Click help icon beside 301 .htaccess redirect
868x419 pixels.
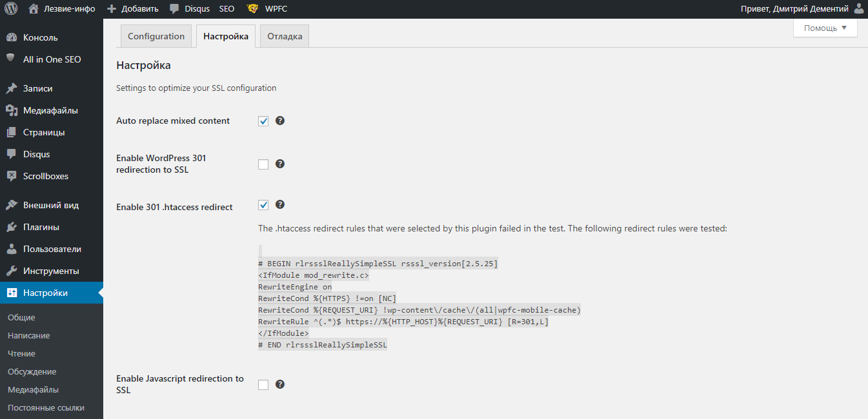(x=280, y=204)
